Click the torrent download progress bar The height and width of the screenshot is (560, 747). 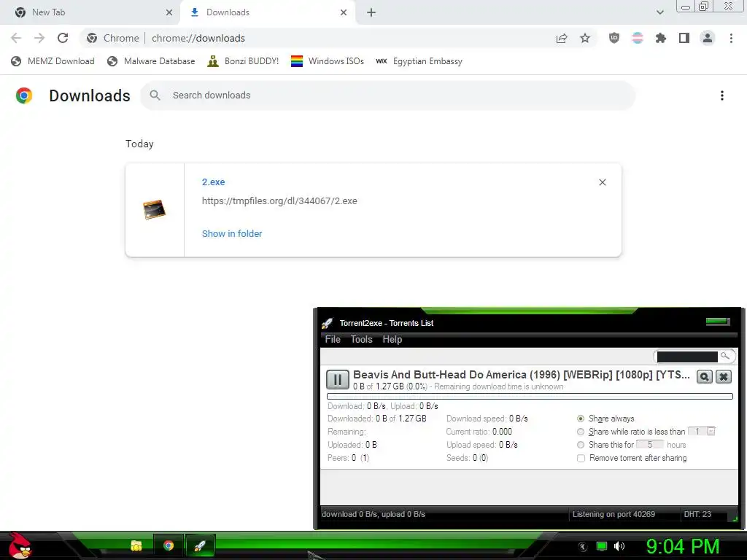[530, 396]
